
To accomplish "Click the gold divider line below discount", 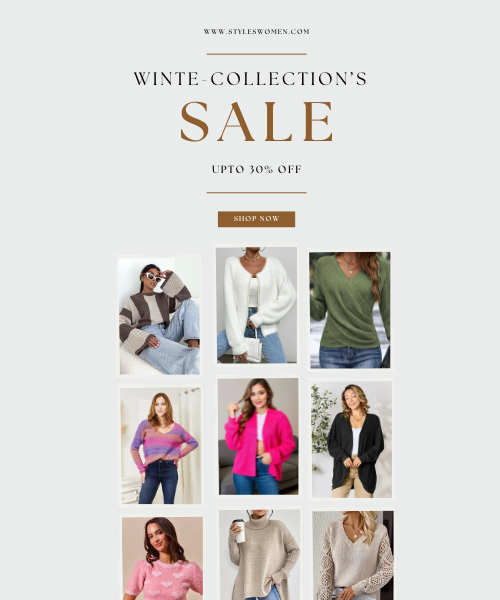I will pos(256,192).
